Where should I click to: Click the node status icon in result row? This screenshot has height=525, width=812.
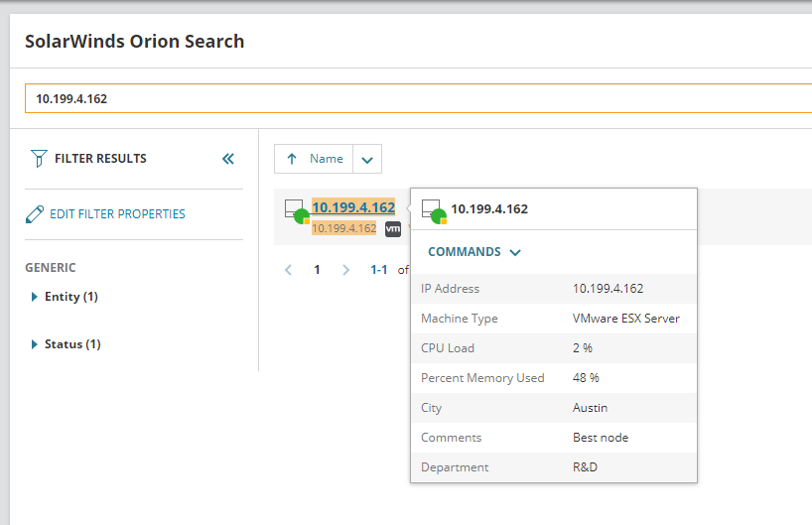(296, 211)
